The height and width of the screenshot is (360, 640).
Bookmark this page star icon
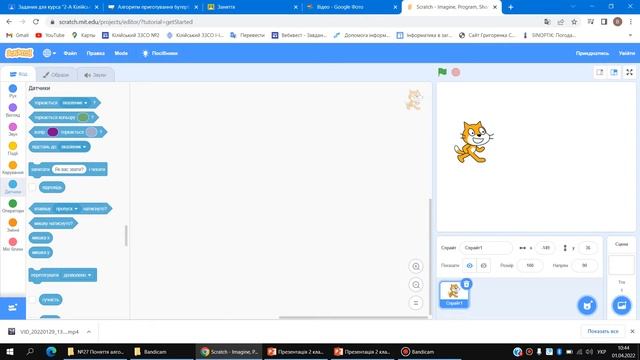pos(574,22)
